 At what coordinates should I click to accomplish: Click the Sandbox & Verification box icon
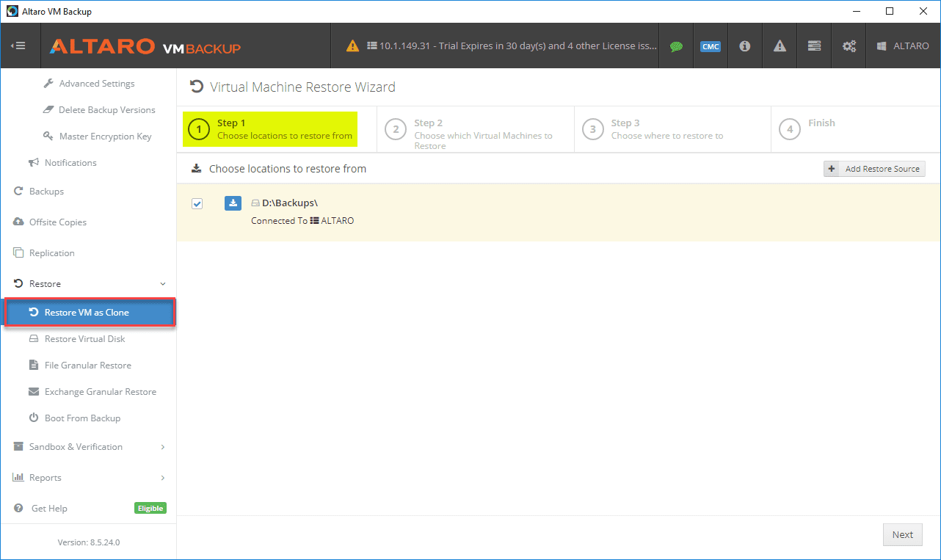click(x=19, y=447)
